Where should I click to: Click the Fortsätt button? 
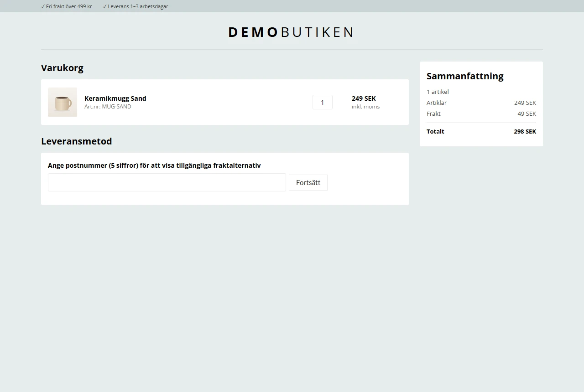click(308, 183)
